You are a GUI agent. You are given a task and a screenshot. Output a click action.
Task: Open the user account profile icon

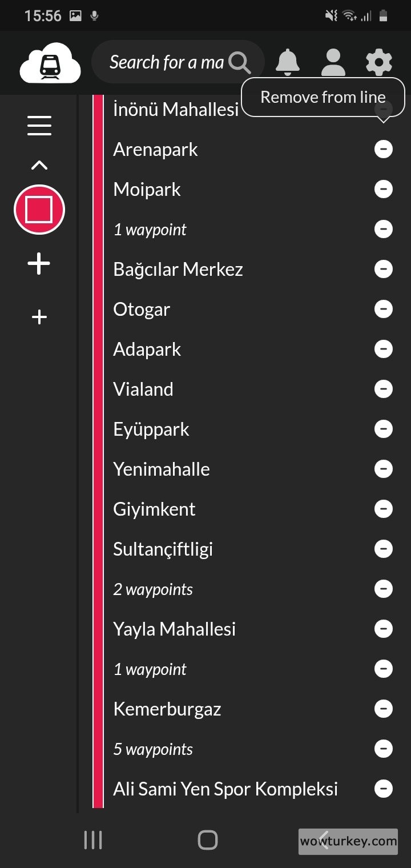(333, 62)
